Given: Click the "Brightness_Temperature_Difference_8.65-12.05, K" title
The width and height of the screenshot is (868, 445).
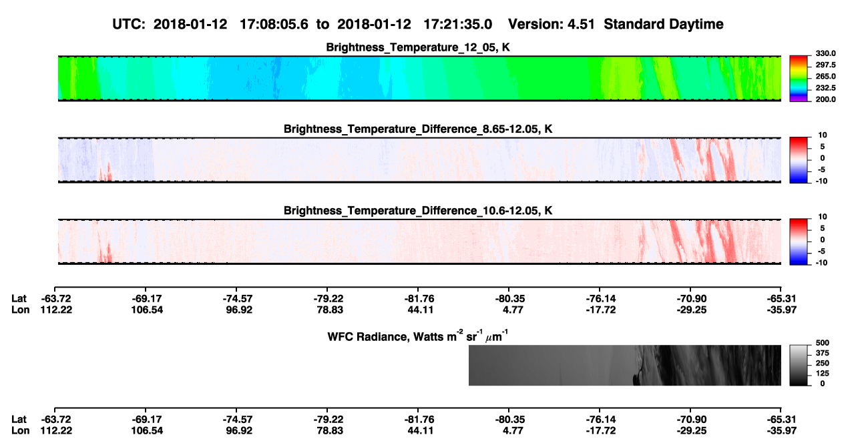Looking at the screenshot, I should click(419, 129).
